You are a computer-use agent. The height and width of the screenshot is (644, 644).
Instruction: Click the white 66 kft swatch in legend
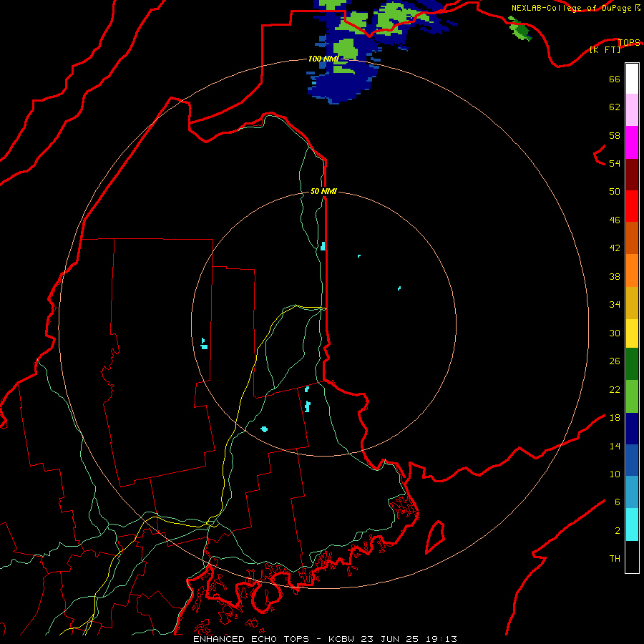pos(632,79)
